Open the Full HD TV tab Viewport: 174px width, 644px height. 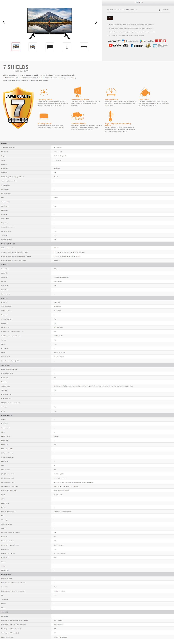(x=139, y=2)
